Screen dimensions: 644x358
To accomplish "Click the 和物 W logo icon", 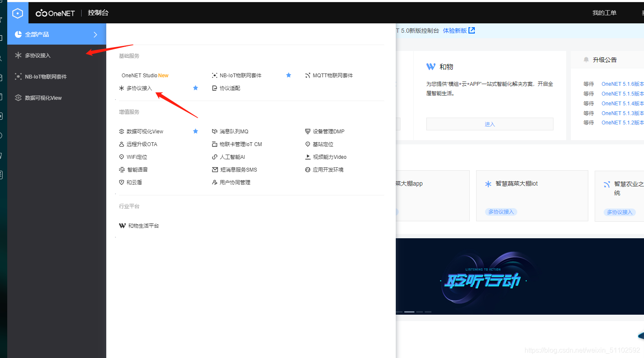I will click(x=431, y=67).
